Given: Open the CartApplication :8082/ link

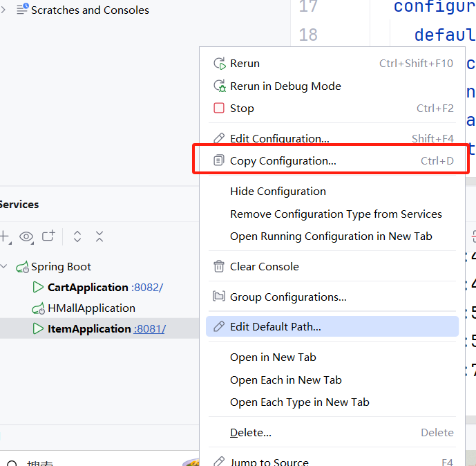Looking at the screenshot, I should pos(147,288).
